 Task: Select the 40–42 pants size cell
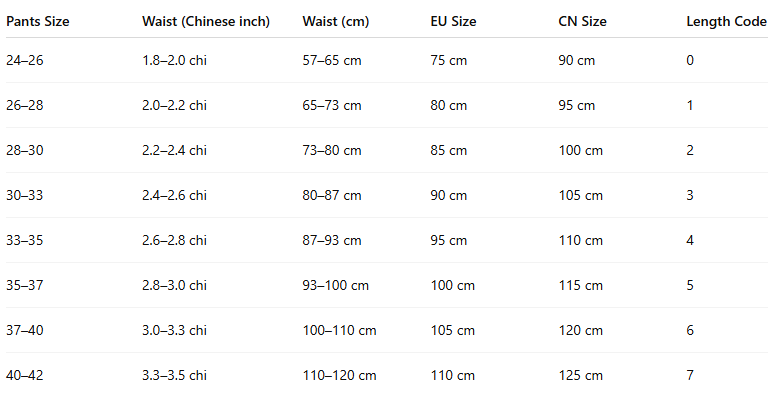(25, 375)
